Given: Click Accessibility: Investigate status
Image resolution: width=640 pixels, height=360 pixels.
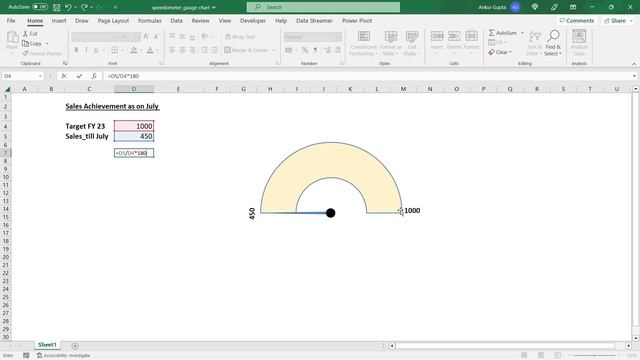Looking at the screenshot, I should pyautogui.click(x=64, y=356).
